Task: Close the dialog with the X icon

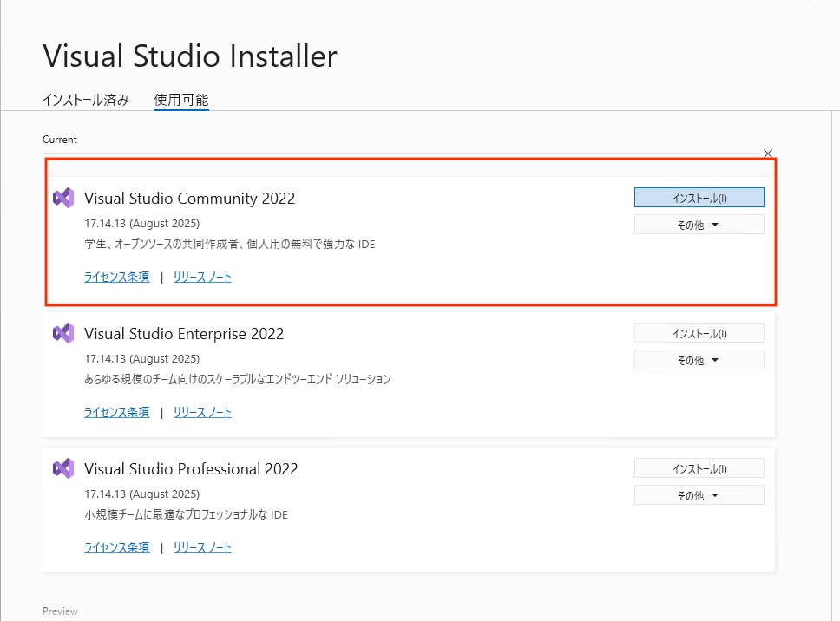Action: (x=768, y=154)
